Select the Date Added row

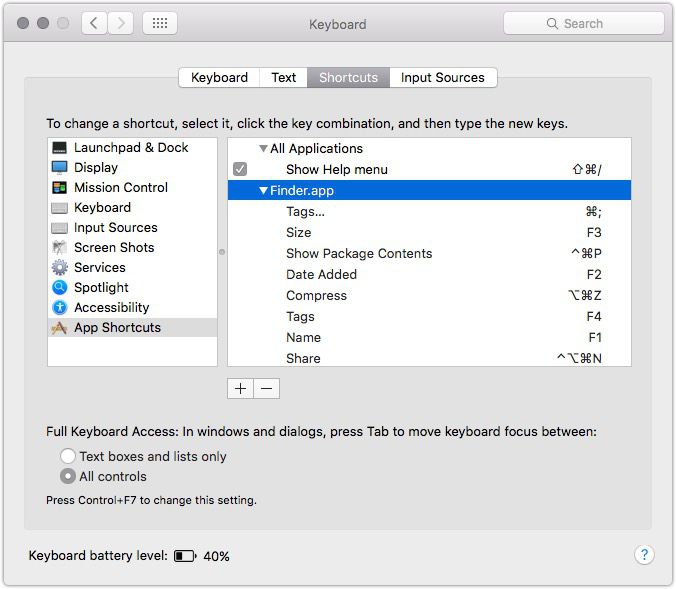point(429,274)
